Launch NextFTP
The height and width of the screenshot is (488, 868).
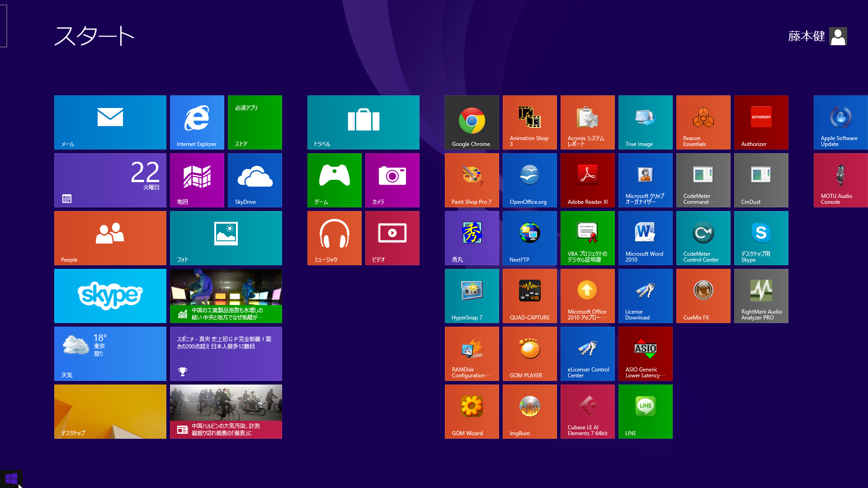[530, 238]
